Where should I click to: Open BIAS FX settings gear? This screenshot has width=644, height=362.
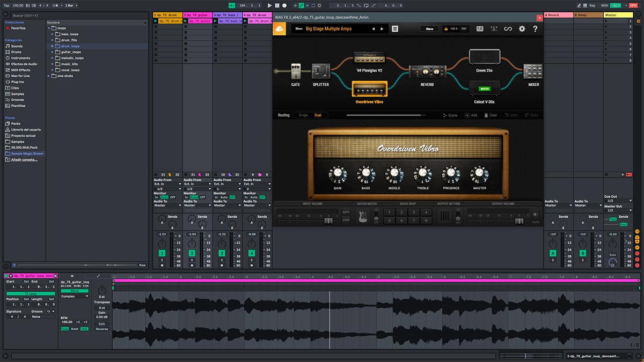(x=522, y=29)
